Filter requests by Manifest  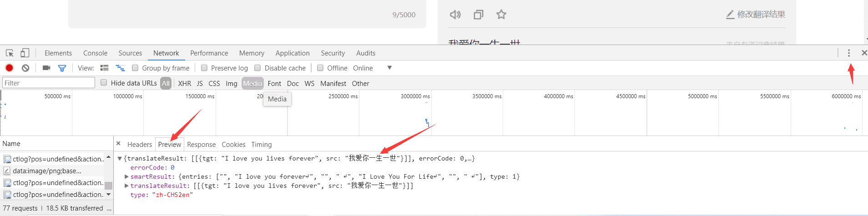click(333, 83)
